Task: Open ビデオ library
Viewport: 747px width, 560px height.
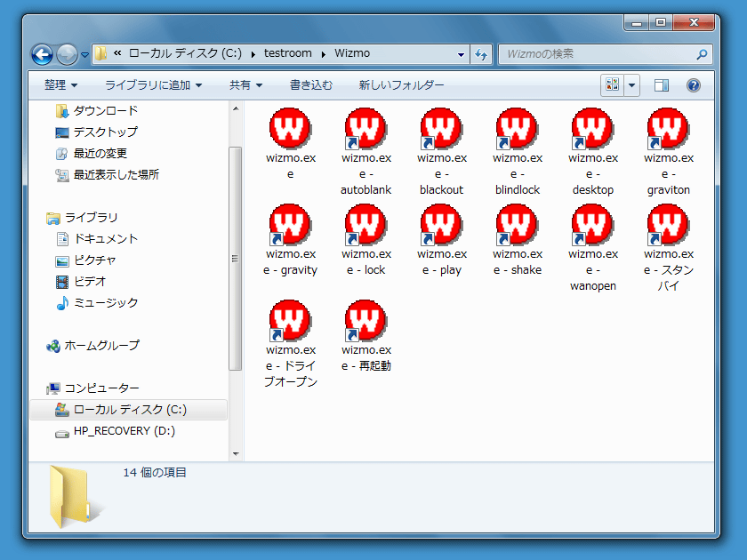Action: click(x=81, y=282)
